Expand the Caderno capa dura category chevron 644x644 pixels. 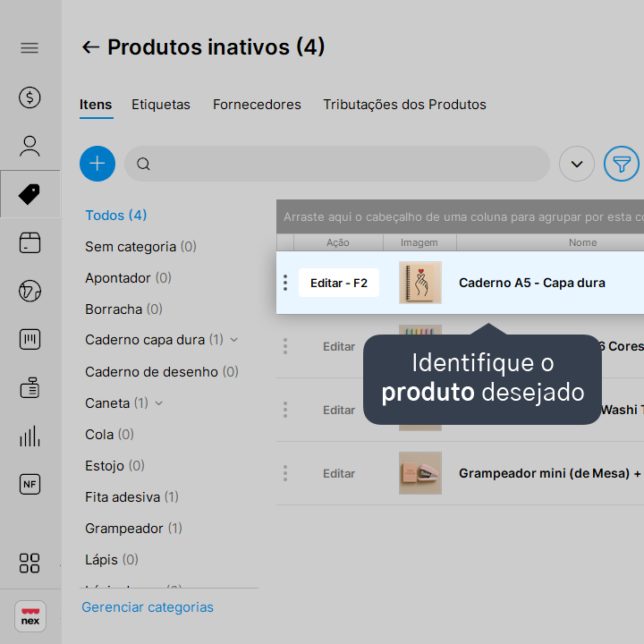tap(234, 340)
